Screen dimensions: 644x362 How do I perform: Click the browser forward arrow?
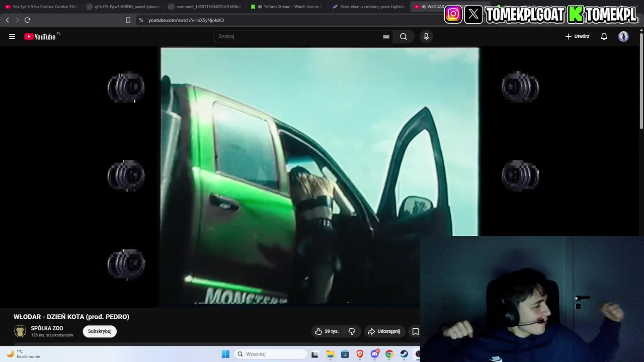[17, 20]
